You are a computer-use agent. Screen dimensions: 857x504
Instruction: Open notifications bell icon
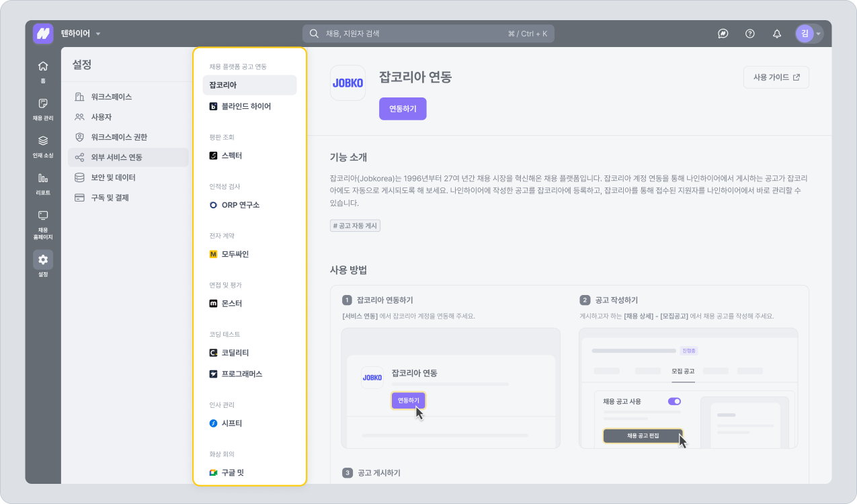(777, 34)
